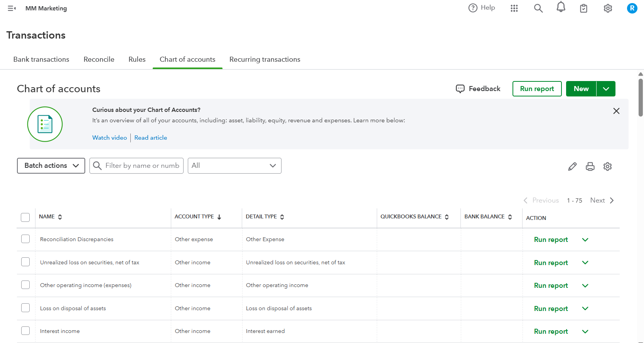Switch to Recurring transactions tab
This screenshot has width=644, height=343.
pyautogui.click(x=265, y=59)
